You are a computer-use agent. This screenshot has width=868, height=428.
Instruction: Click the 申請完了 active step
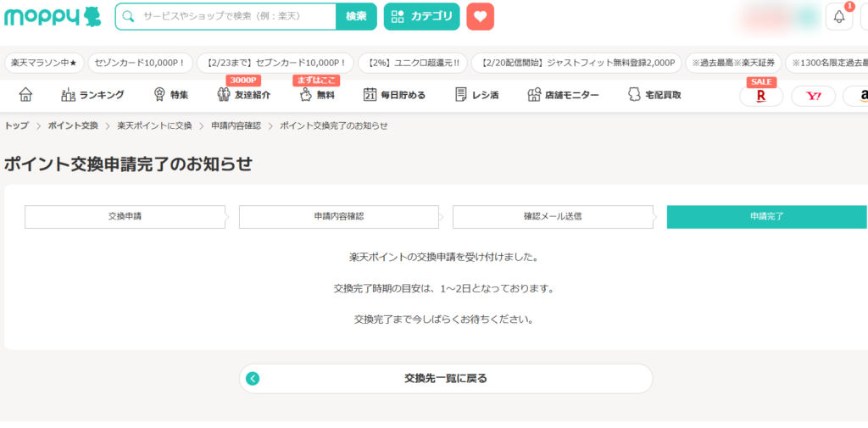coord(766,216)
